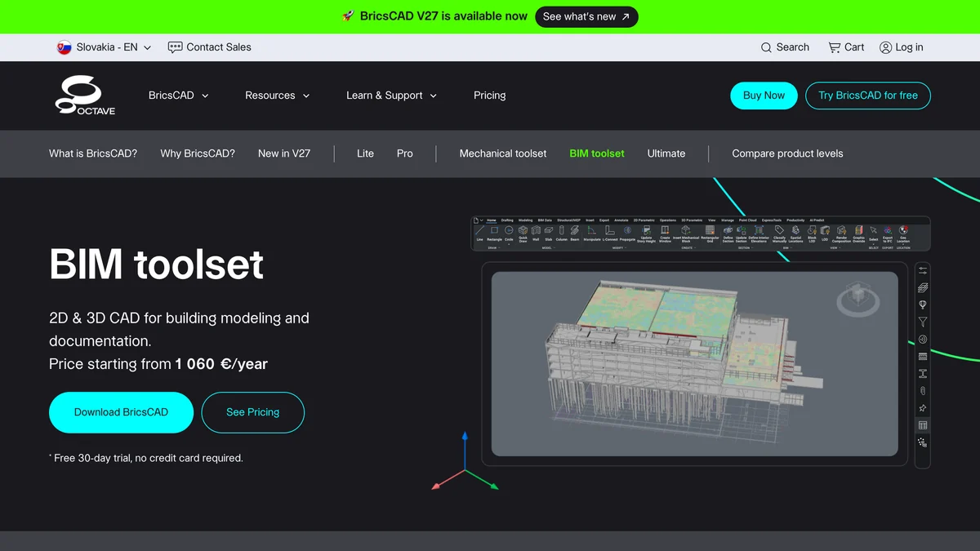980x551 pixels.
Task: Select the Wall tool icon
Action: click(x=536, y=230)
